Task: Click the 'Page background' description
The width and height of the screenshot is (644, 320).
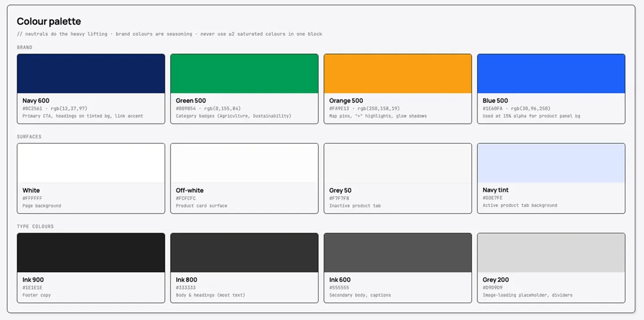Action: click(42, 206)
